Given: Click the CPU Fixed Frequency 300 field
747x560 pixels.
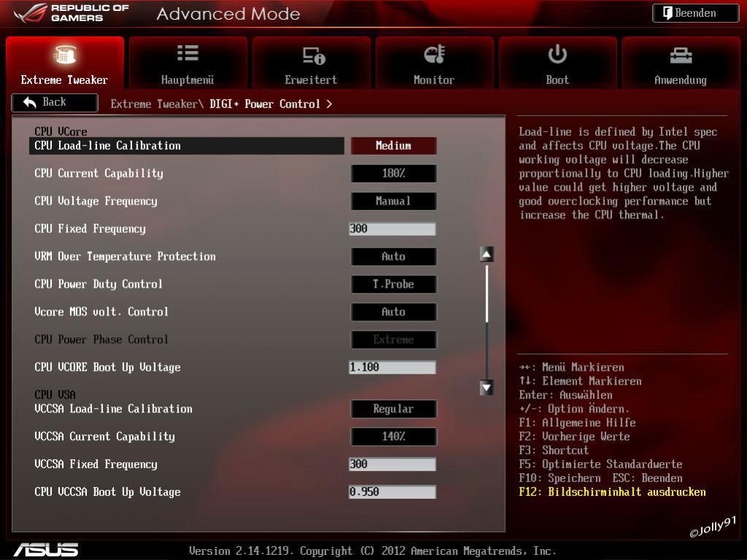Looking at the screenshot, I should pyautogui.click(x=392, y=229).
